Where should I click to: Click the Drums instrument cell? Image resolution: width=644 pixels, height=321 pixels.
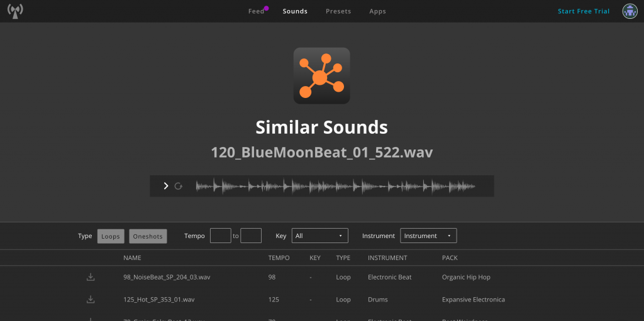378,300
